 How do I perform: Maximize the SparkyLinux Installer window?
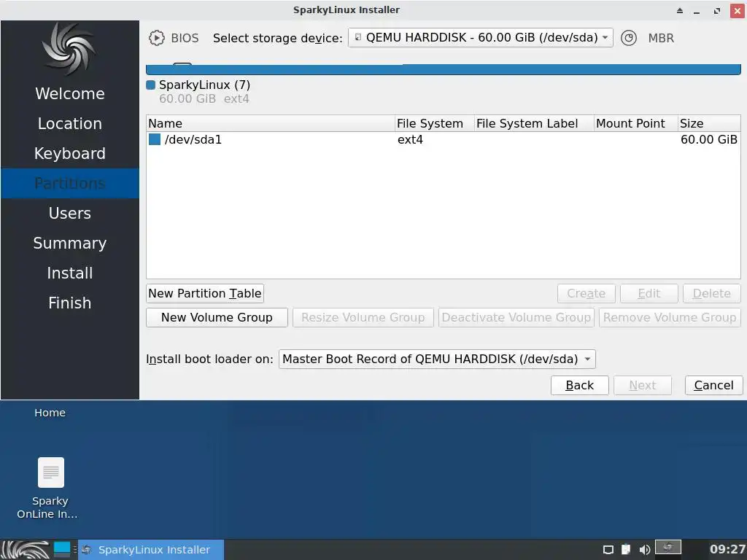(x=717, y=10)
